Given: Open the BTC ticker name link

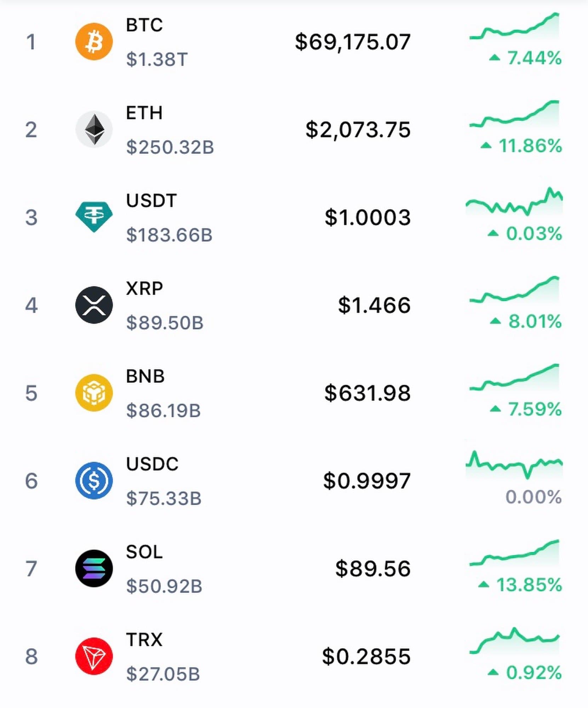Looking at the screenshot, I should [144, 25].
